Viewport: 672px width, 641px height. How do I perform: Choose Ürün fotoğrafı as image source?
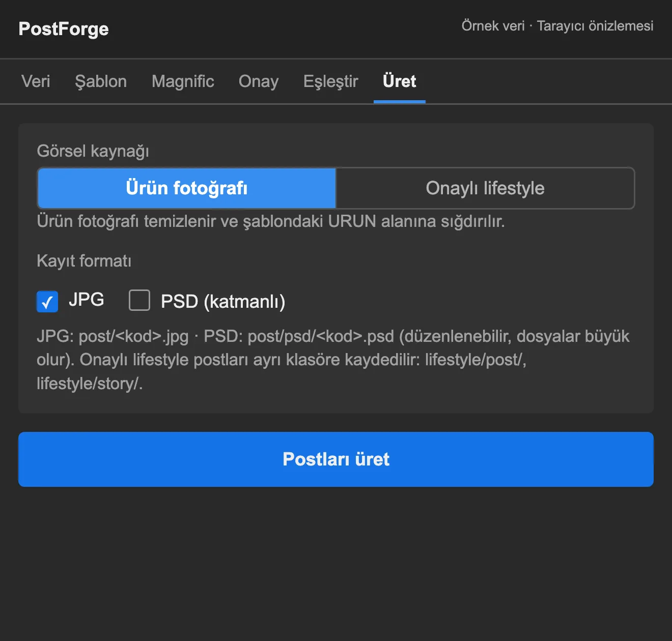point(187,188)
